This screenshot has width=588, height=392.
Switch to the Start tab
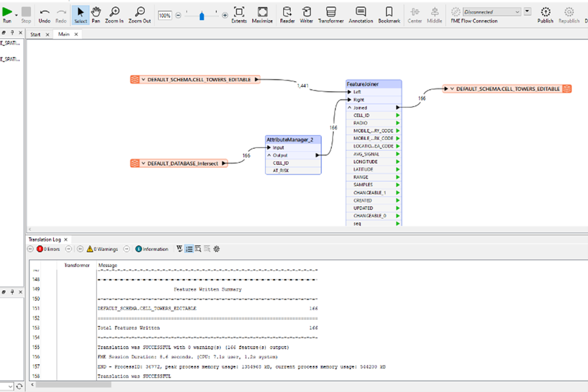click(x=35, y=34)
